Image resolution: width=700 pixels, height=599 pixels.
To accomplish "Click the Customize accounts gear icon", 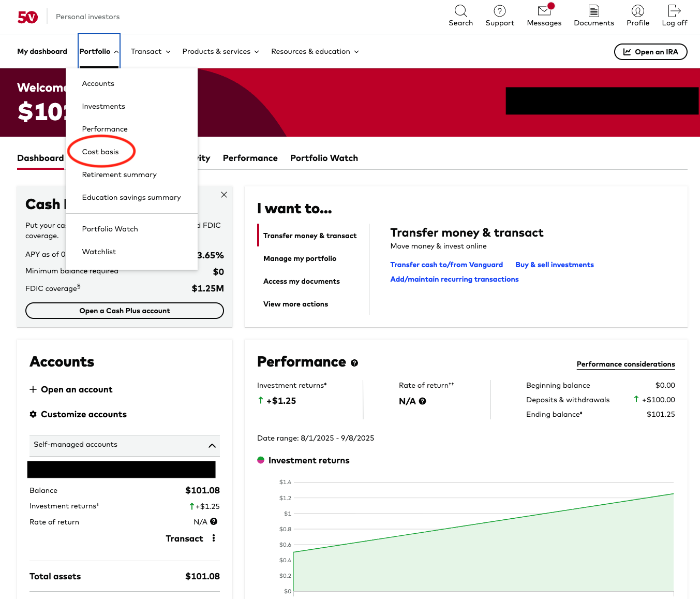I will [33, 414].
